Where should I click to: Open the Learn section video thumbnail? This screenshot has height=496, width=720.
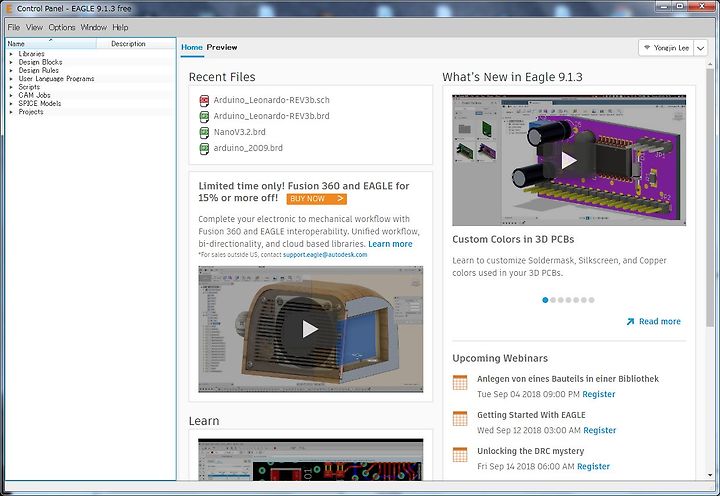[x=310, y=460]
